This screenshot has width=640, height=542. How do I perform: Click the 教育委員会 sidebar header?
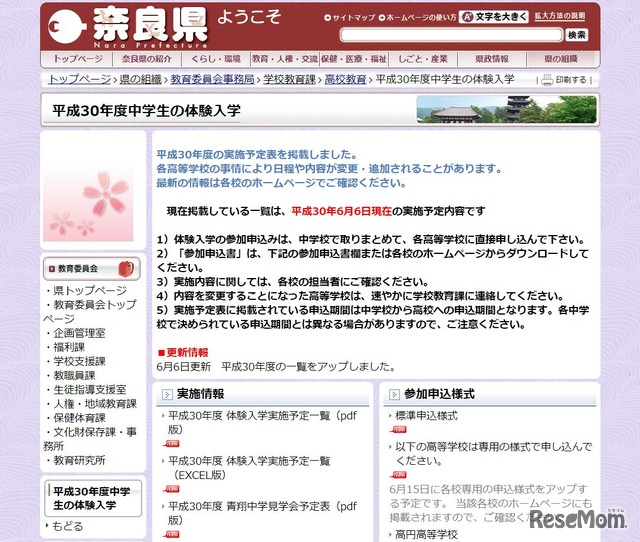point(92,269)
